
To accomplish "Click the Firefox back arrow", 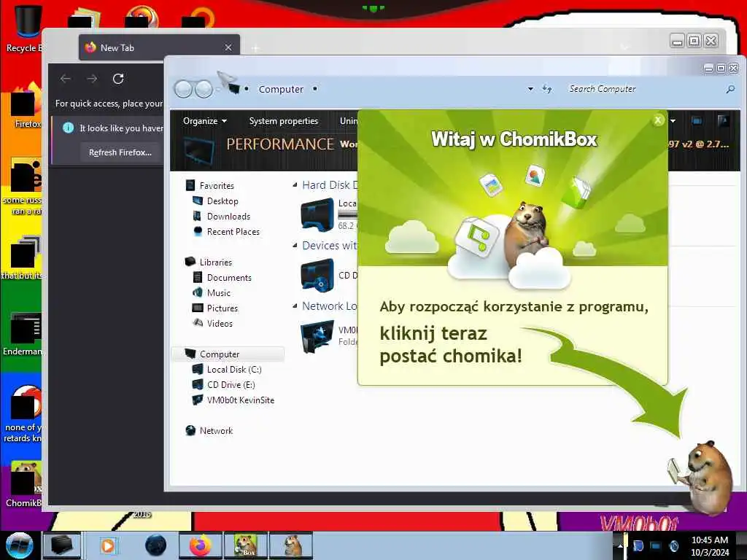I will coord(66,79).
